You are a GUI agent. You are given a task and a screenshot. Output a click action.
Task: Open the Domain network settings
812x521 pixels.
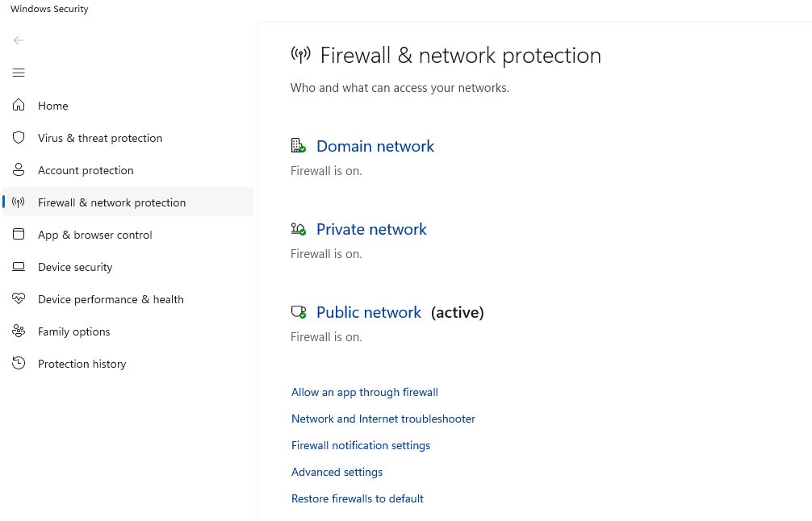pyautogui.click(x=375, y=146)
